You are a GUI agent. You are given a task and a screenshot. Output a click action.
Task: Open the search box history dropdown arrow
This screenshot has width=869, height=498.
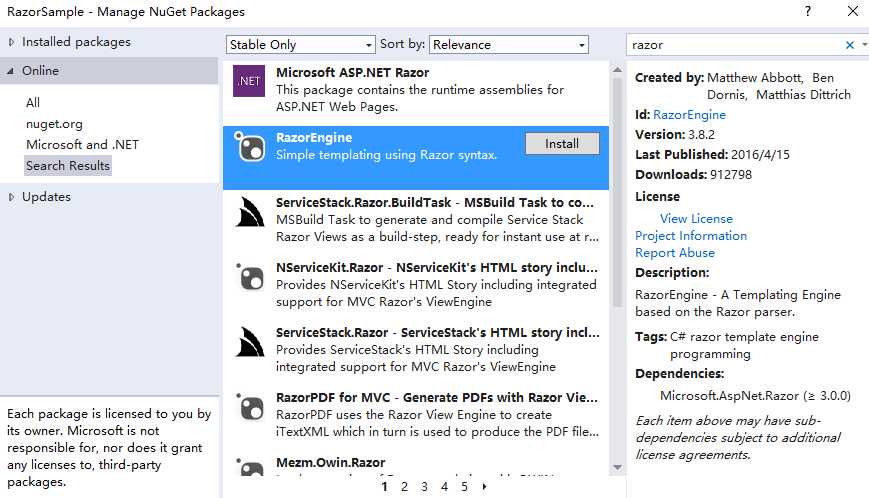(864, 45)
